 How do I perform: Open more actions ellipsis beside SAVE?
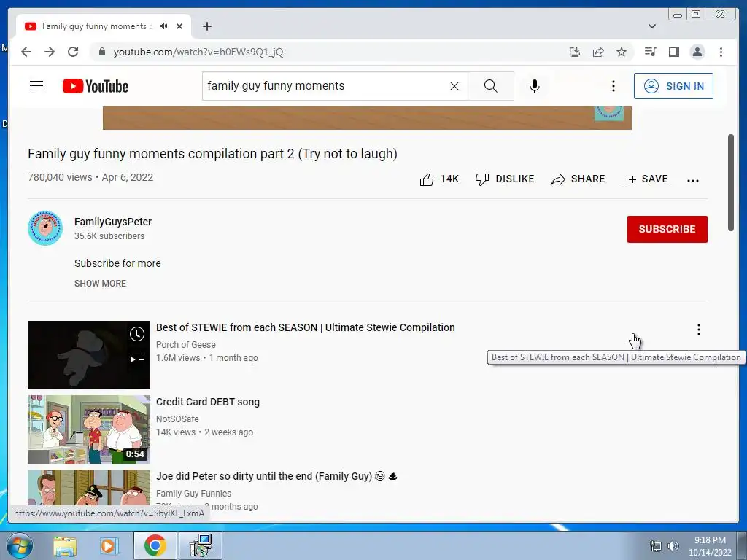pos(693,180)
